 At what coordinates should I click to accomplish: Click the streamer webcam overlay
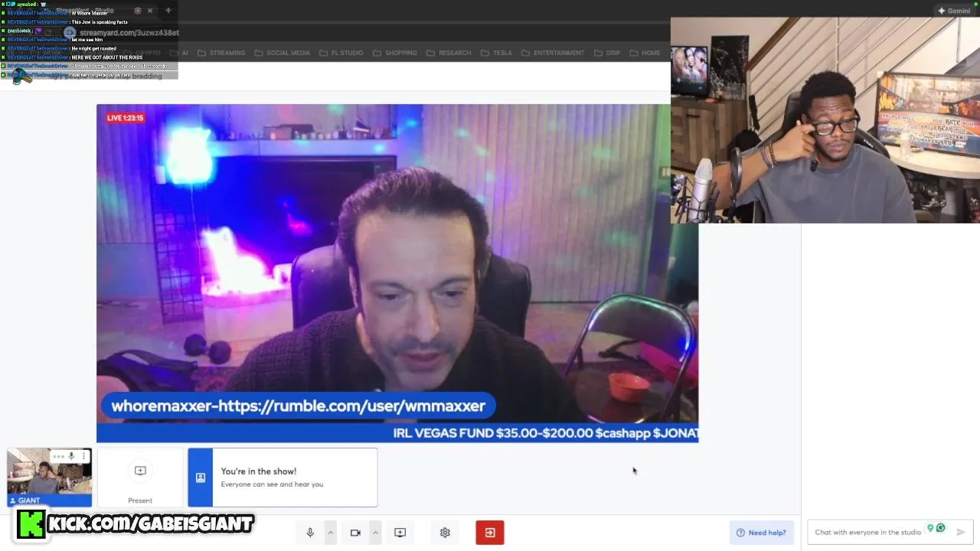tap(825, 120)
